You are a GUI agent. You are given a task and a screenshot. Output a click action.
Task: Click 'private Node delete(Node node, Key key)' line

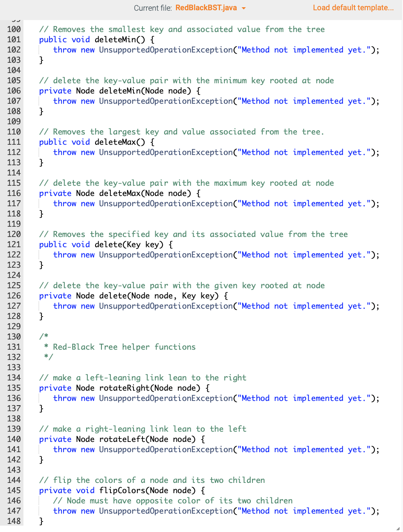click(133, 296)
